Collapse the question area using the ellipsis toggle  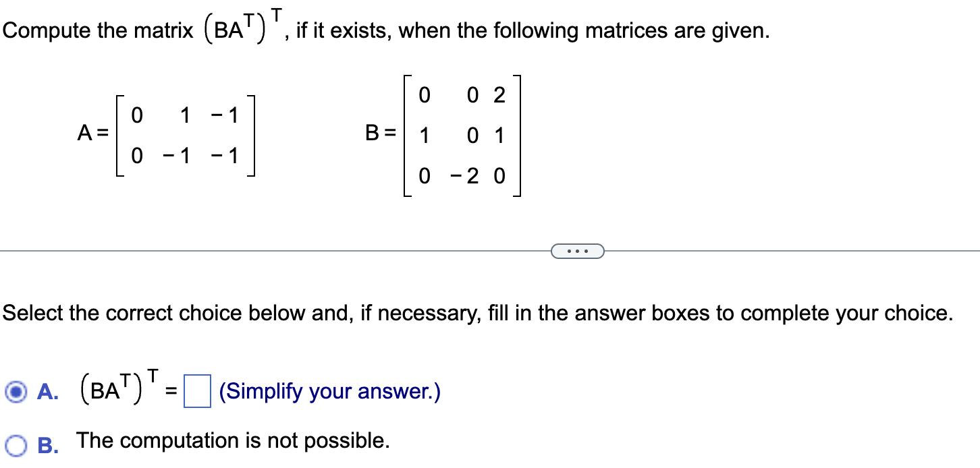tap(577, 250)
